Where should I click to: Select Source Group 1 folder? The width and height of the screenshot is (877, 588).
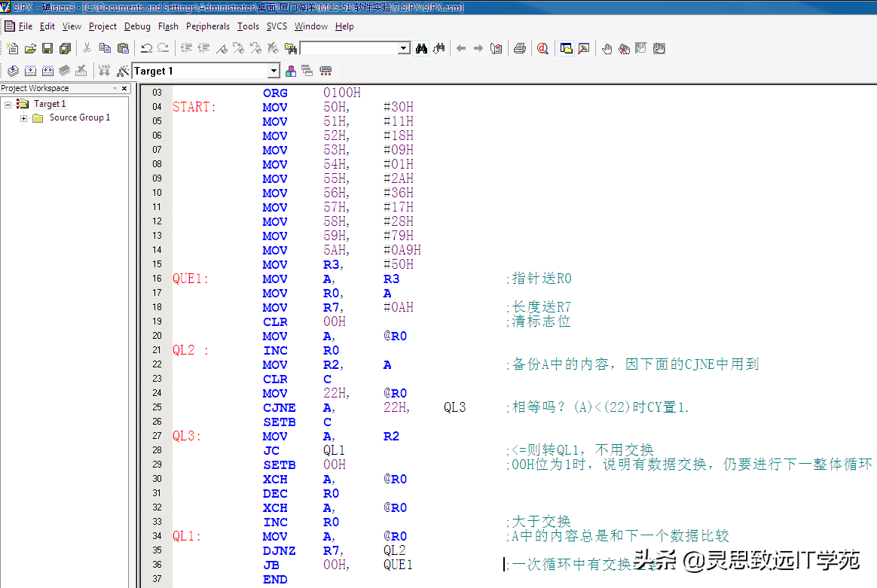coord(79,117)
